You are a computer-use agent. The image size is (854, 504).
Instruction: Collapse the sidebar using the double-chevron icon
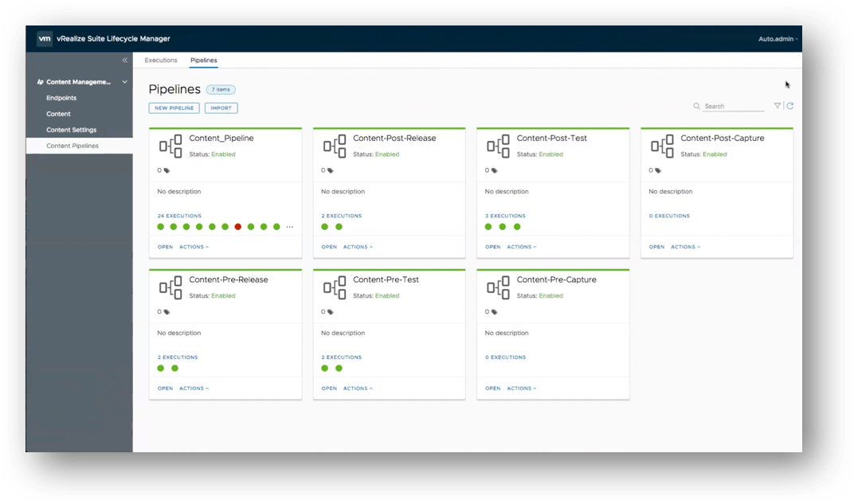124,61
